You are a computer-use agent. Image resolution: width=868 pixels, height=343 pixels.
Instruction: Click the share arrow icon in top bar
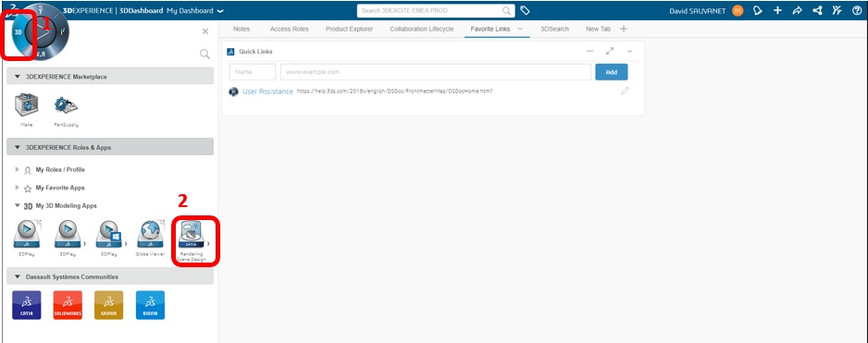pos(797,10)
